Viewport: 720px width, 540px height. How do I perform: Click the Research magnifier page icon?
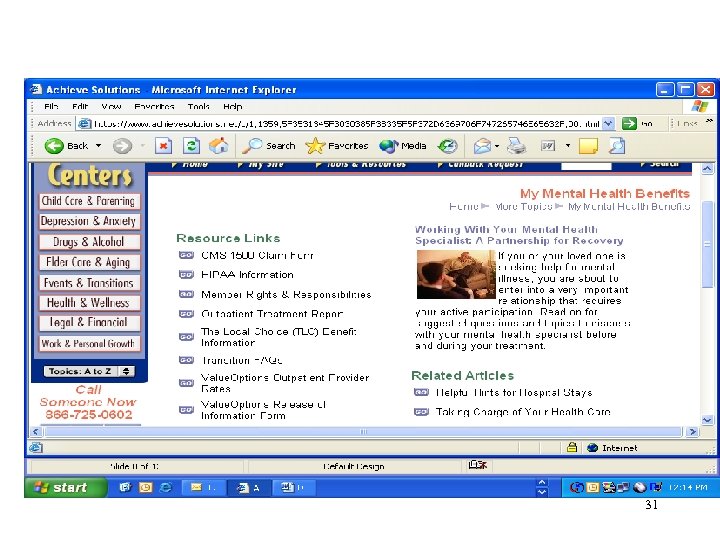point(617,146)
